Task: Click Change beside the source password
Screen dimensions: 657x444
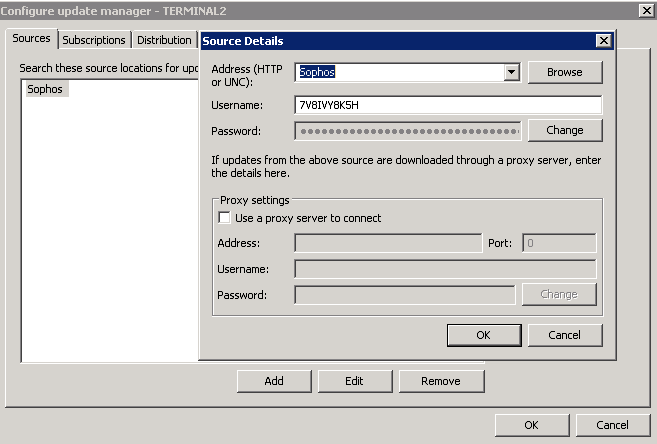Action: click(565, 130)
